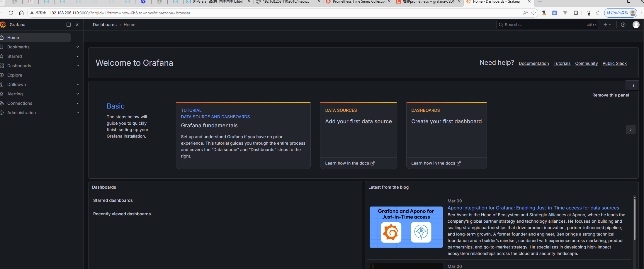
Task: Go to next setup cards arrow
Action: click(x=631, y=130)
